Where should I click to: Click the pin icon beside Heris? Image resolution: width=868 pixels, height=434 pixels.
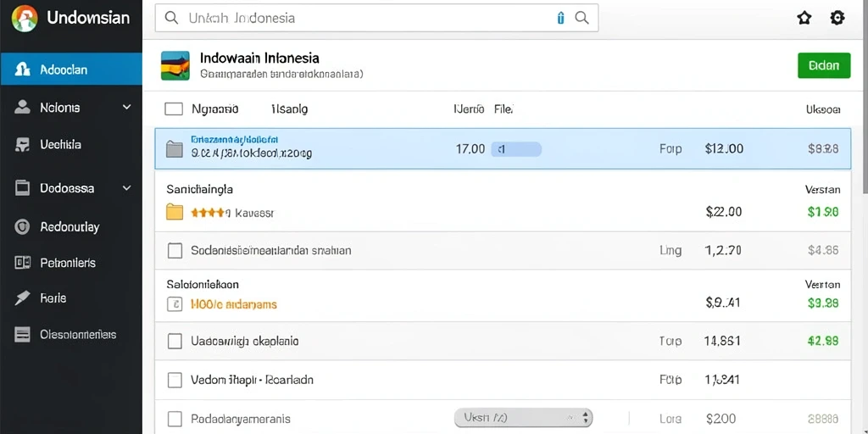[22, 298]
